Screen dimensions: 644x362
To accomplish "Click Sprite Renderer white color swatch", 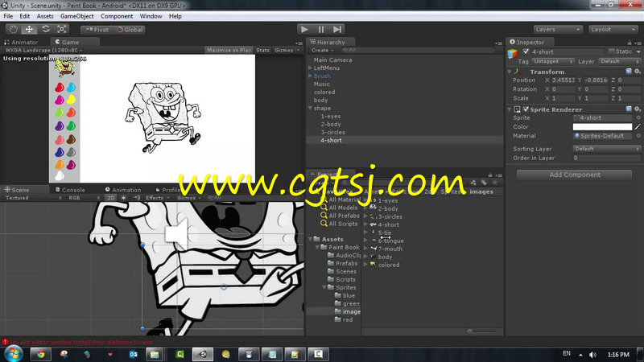I will click(602, 127).
